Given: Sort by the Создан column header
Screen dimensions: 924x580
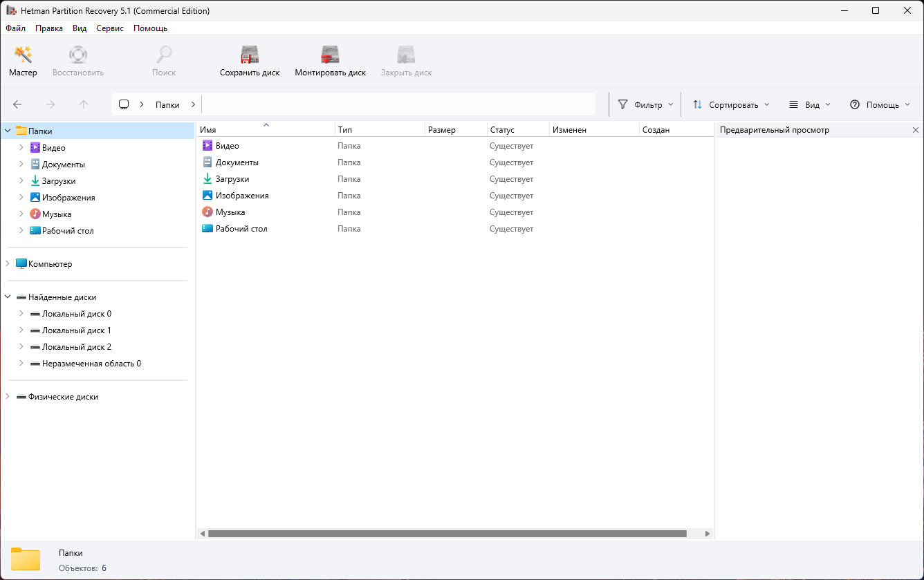Looking at the screenshot, I should point(676,130).
